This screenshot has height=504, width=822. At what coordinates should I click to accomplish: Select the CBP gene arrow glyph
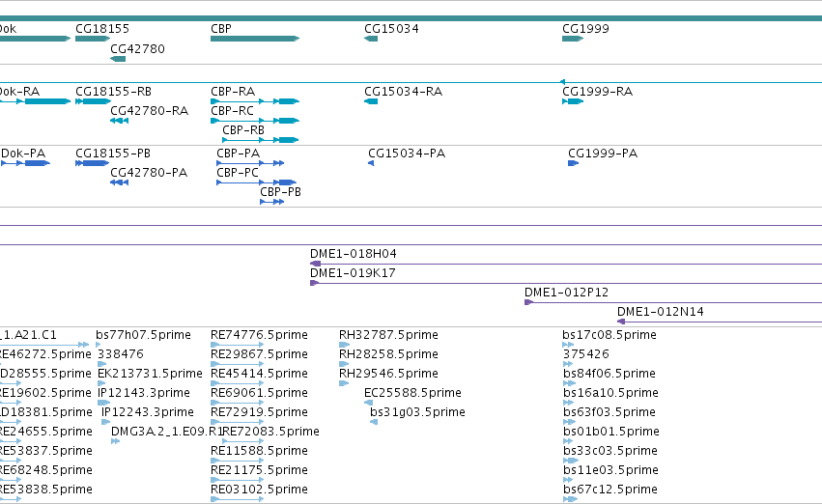tap(255, 39)
